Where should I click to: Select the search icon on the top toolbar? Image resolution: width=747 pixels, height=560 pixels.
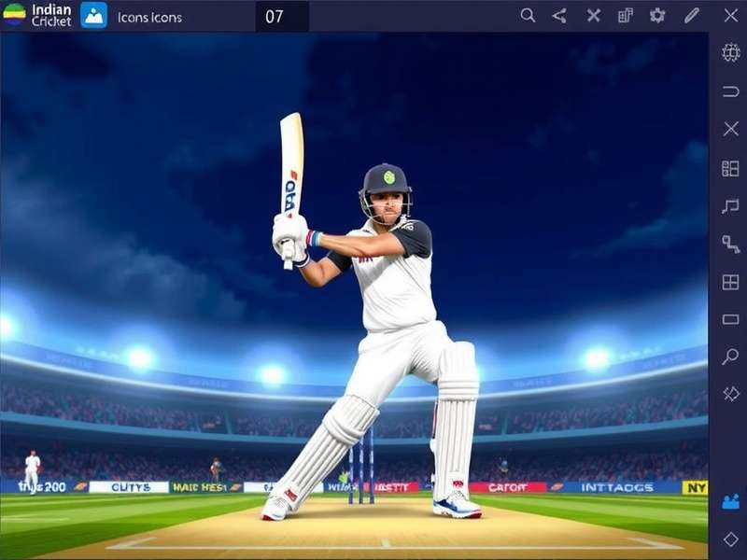coord(529,15)
